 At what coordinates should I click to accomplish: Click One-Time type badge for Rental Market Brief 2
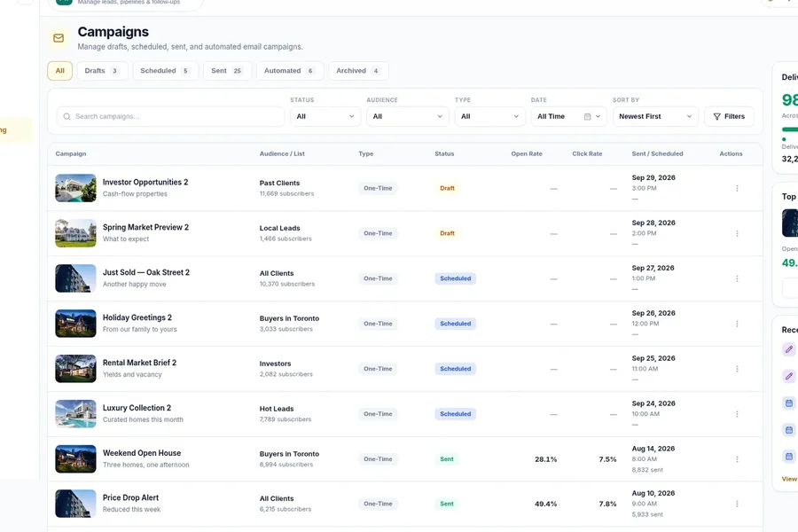pyautogui.click(x=378, y=369)
